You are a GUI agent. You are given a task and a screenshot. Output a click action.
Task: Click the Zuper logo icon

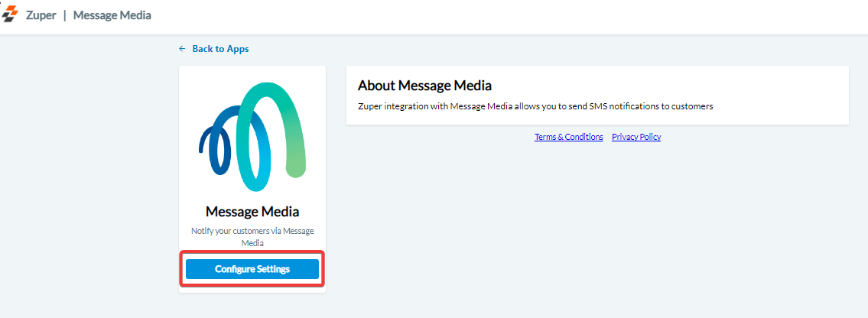(10, 15)
